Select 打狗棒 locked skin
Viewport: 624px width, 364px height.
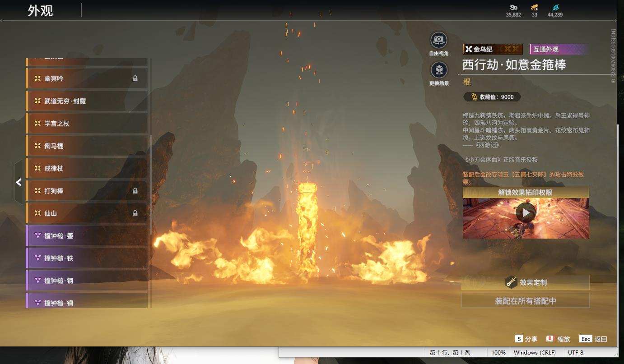point(87,191)
